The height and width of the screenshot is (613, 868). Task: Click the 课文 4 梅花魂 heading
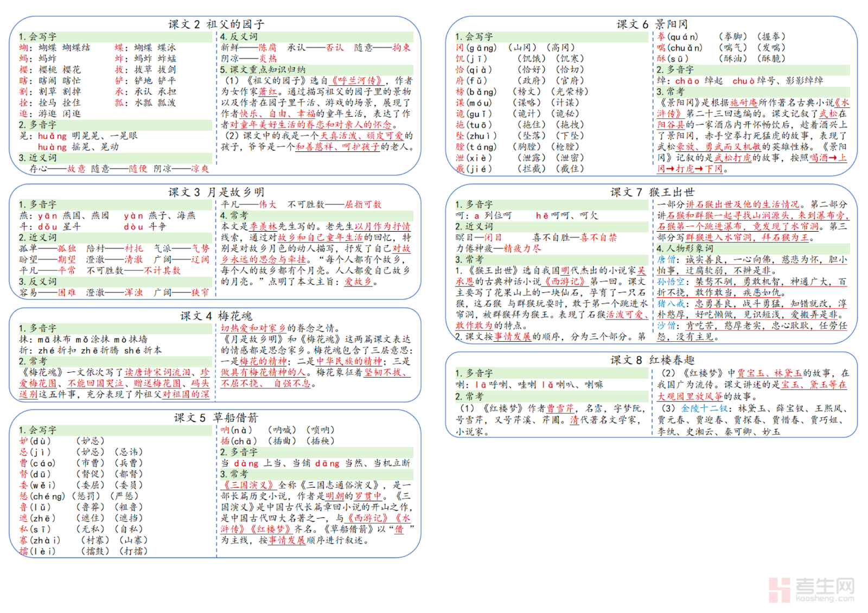(216, 316)
